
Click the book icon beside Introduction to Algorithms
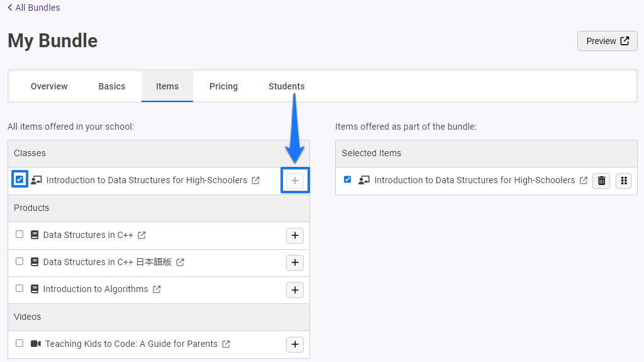pyautogui.click(x=35, y=289)
